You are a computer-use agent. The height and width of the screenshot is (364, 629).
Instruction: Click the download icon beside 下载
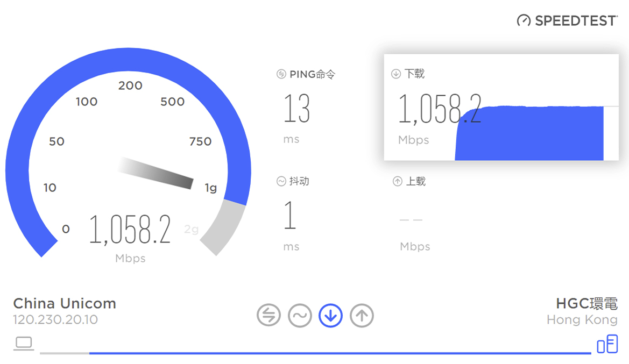[x=396, y=74]
